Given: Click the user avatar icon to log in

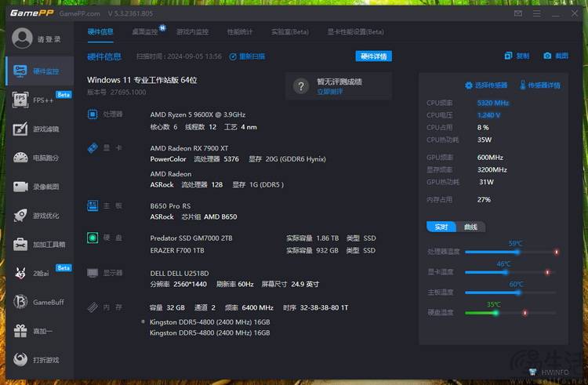Looking at the screenshot, I should 22,38.
